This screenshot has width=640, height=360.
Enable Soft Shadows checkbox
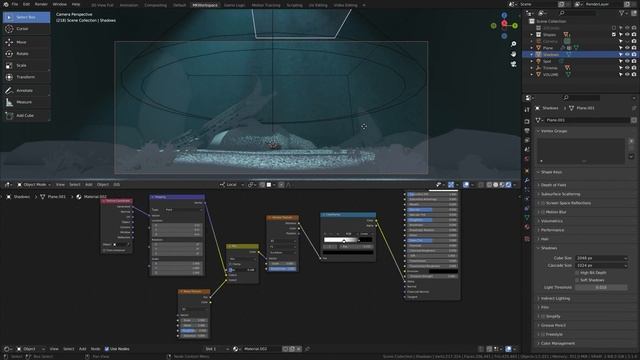(x=577, y=280)
